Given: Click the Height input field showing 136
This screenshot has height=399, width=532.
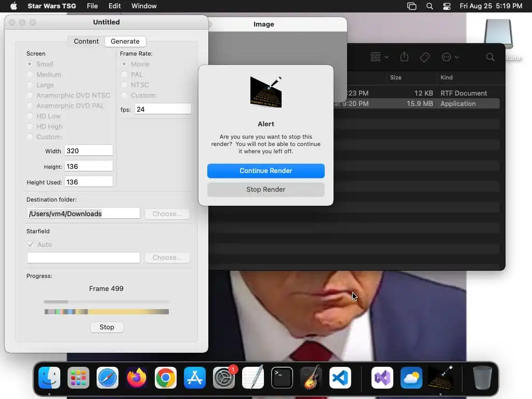Looking at the screenshot, I should pos(89,166).
